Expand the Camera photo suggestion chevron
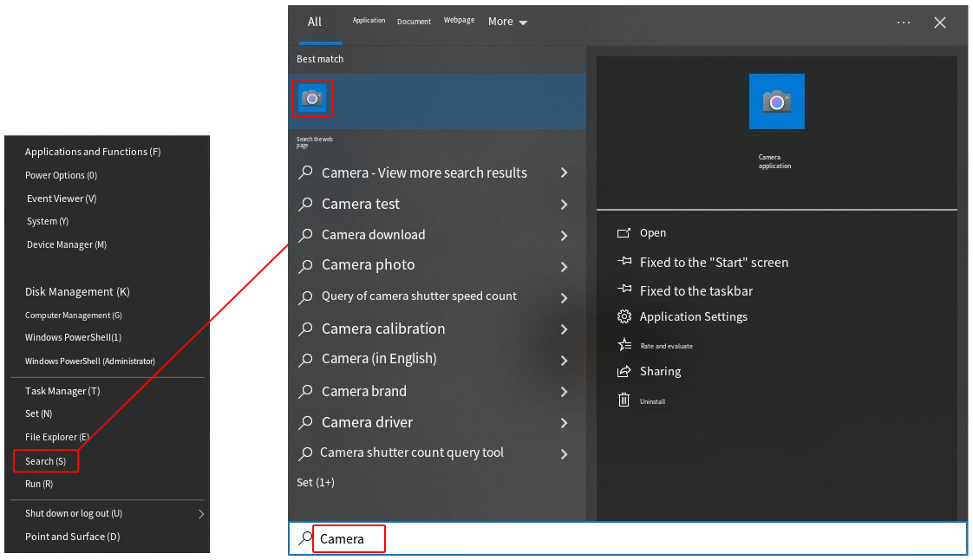 pos(564,267)
